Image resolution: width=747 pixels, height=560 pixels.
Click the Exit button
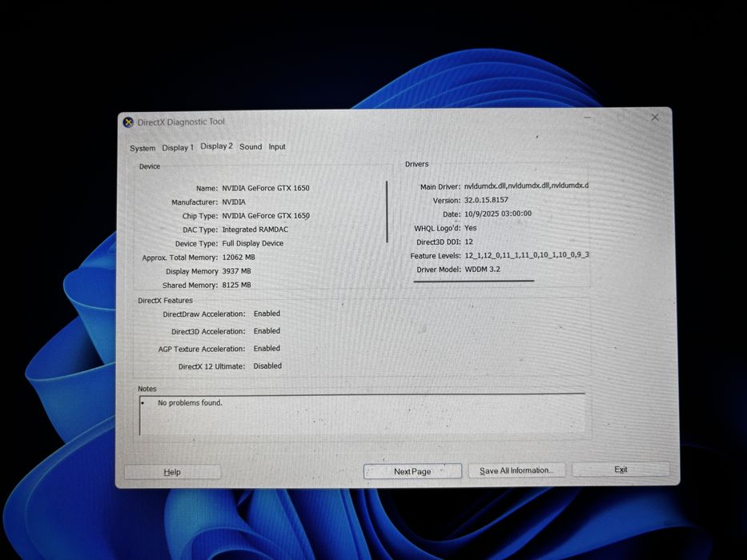(620, 469)
